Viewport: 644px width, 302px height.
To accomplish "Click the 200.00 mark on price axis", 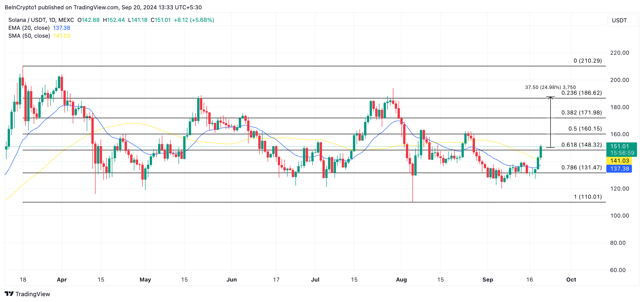I will (619, 80).
